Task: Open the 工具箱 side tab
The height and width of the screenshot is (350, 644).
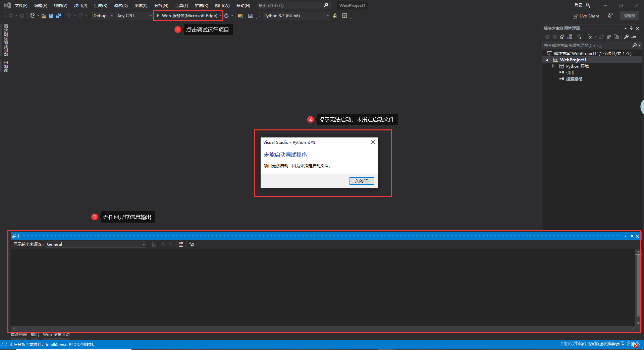Action: point(6,66)
